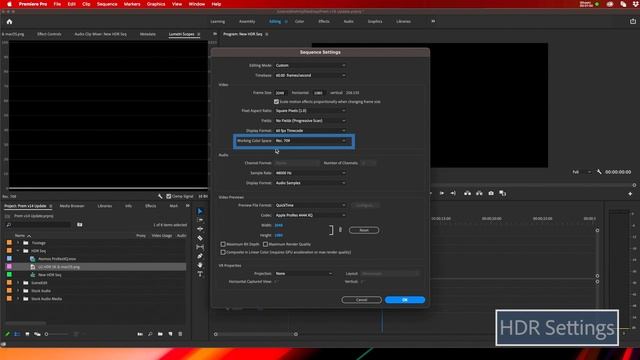Create new search bin icon beside search field
640x360 pixels.
tap(80, 224)
